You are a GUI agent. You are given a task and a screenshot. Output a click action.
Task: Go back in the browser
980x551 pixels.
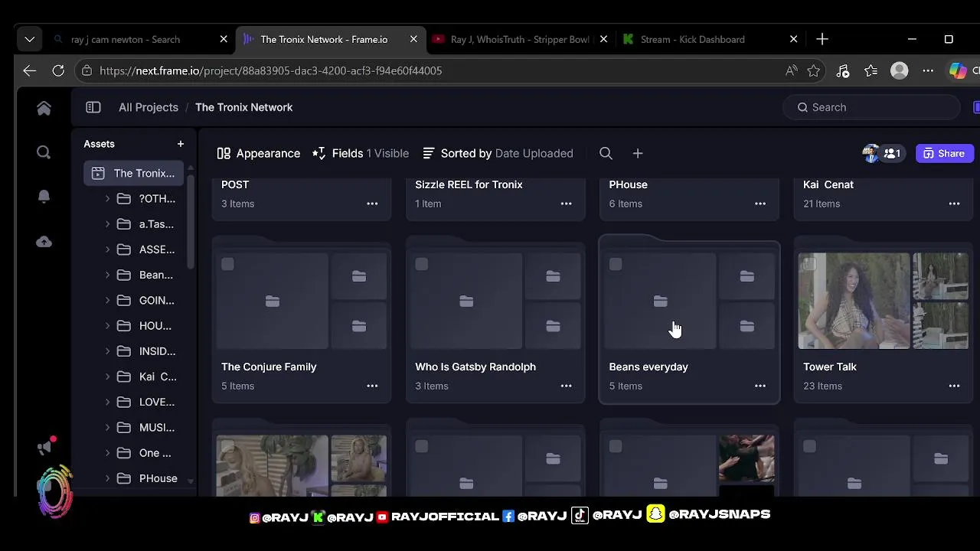pyautogui.click(x=29, y=70)
